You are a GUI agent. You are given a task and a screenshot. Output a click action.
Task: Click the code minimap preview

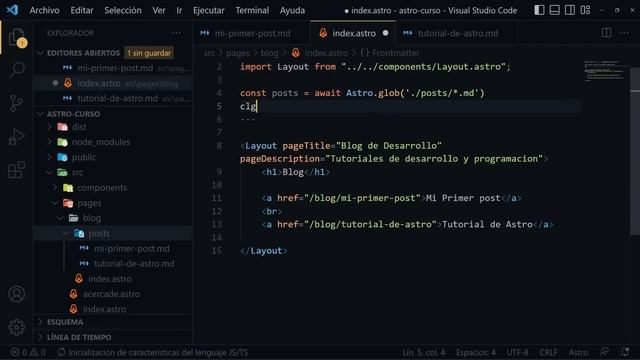[604, 71]
